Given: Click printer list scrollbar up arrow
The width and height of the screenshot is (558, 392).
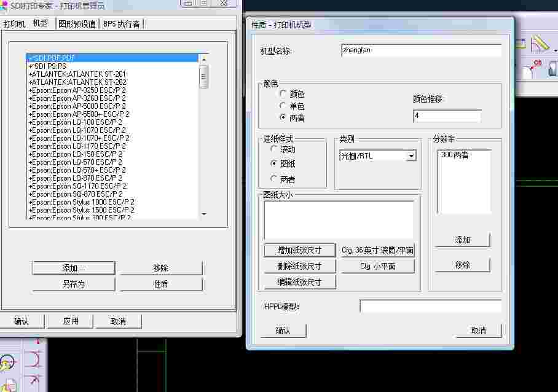Looking at the screenshot, I should [x=204, y=60].
